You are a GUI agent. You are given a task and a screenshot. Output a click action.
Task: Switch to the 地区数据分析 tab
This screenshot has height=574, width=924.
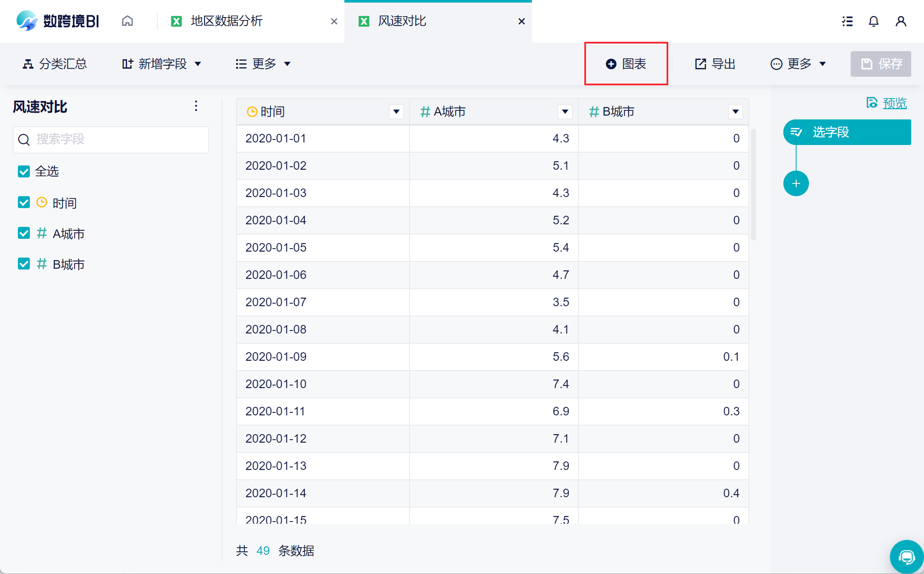coord(227,21)
